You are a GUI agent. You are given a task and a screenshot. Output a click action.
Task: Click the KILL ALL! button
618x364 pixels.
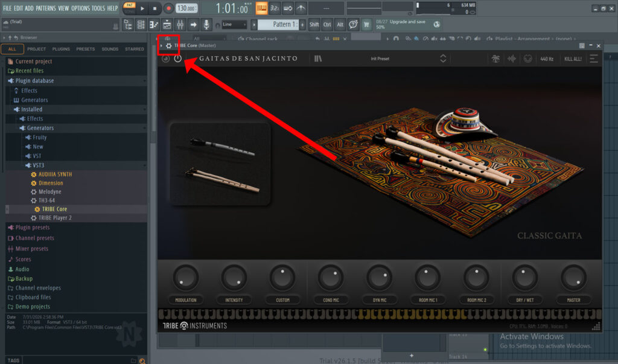click(x=573, y=59)
